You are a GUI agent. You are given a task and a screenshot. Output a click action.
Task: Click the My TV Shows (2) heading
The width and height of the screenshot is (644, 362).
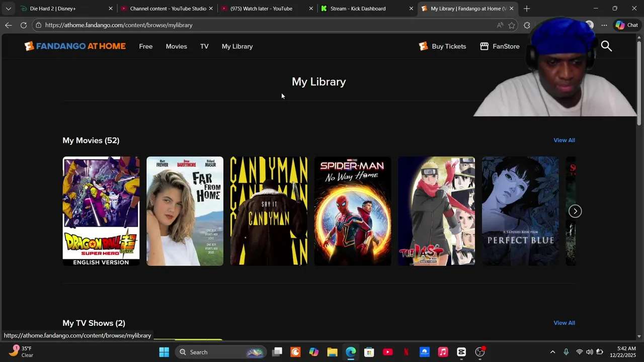tap(94, 323)
